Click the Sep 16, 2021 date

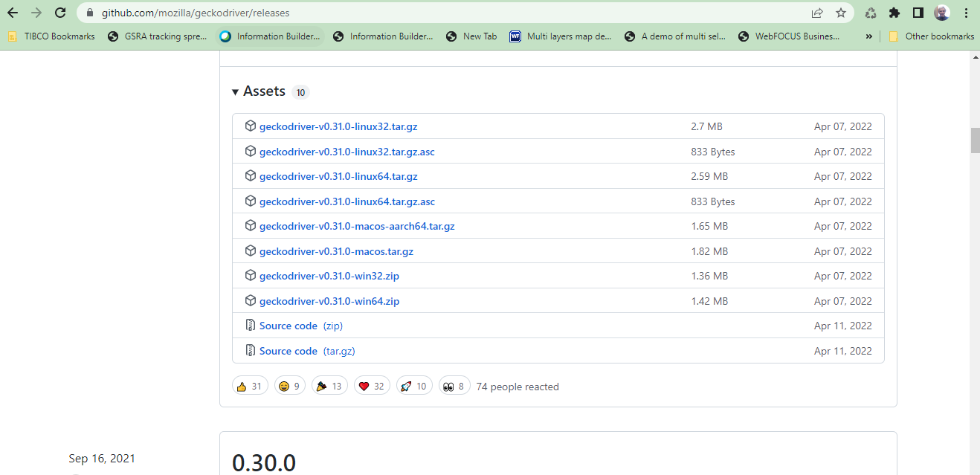click(102, 459)
